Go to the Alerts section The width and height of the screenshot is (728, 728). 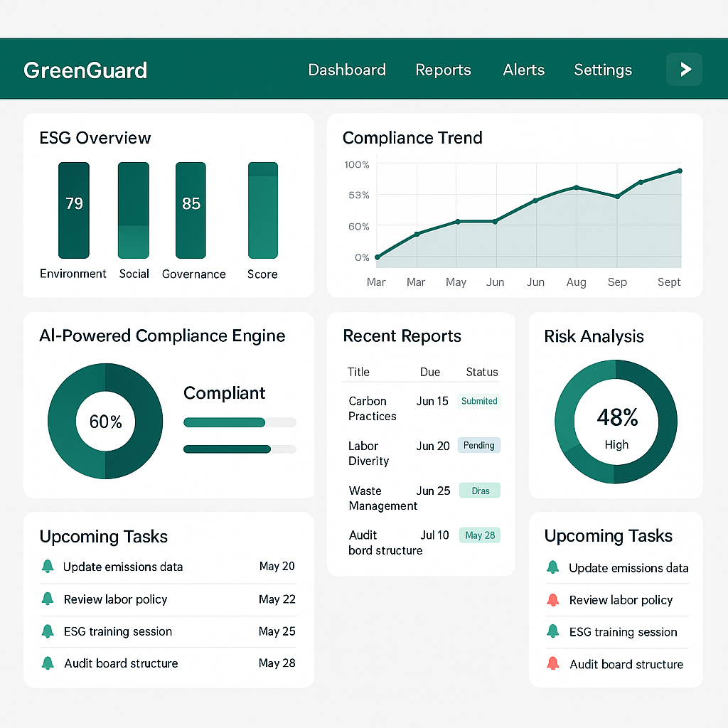click(523, 70)
